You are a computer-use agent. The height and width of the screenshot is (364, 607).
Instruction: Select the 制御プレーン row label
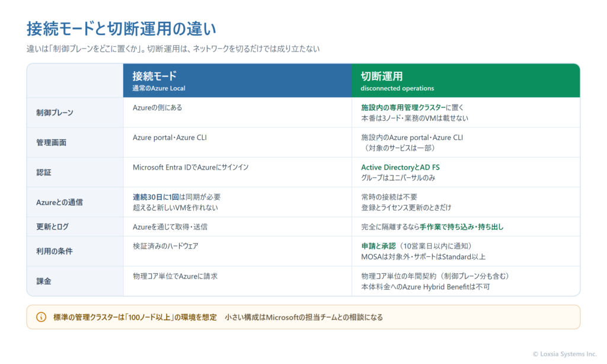coord(55,113)
